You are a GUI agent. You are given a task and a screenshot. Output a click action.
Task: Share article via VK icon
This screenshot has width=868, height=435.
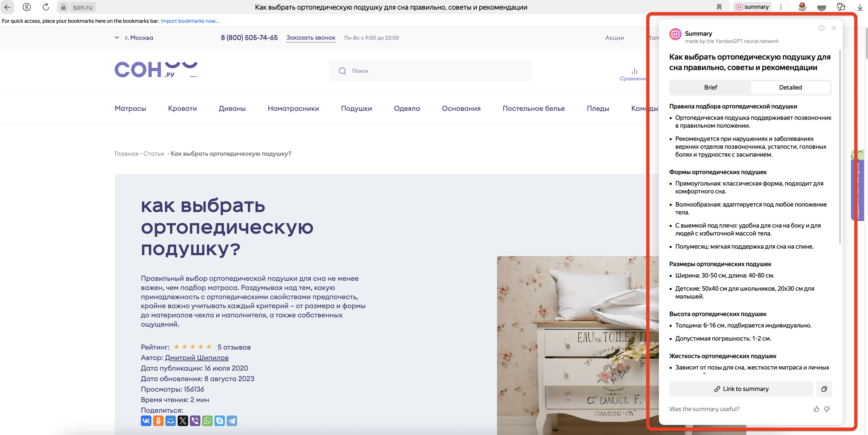pos(146,421)
